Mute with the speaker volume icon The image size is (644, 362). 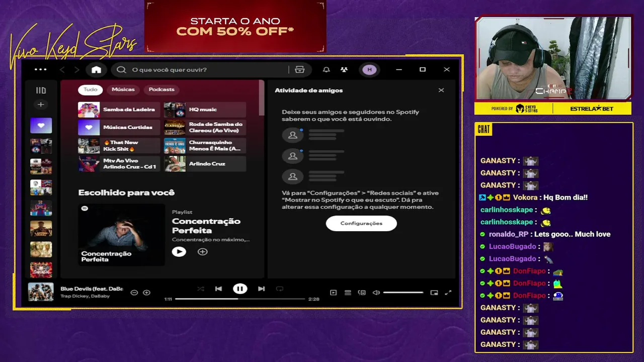tap(376, 293)
